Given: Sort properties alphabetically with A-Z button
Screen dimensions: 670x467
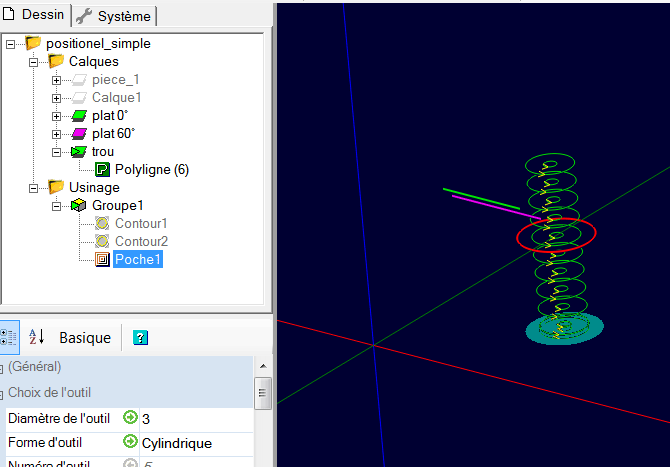Looking at the screenshot, I should (35, 337).
